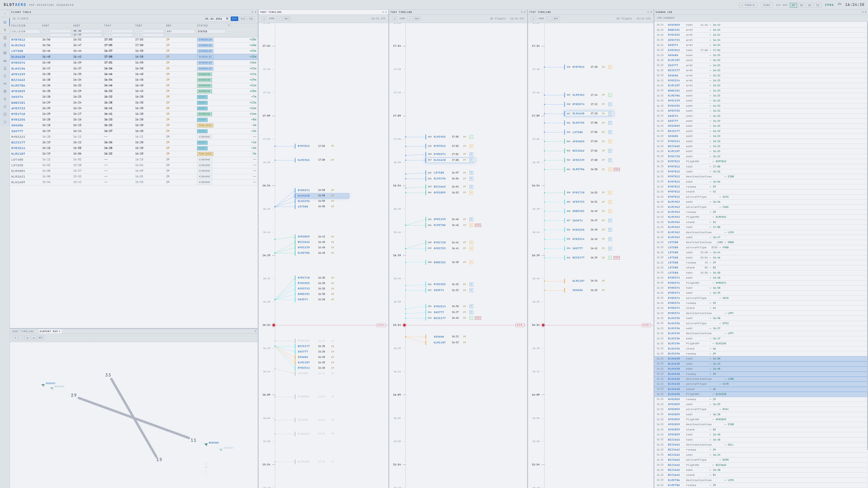Click the clock icon in the left sidebar
The height and width of the screenshot is (488, 868).
[5, 114]
